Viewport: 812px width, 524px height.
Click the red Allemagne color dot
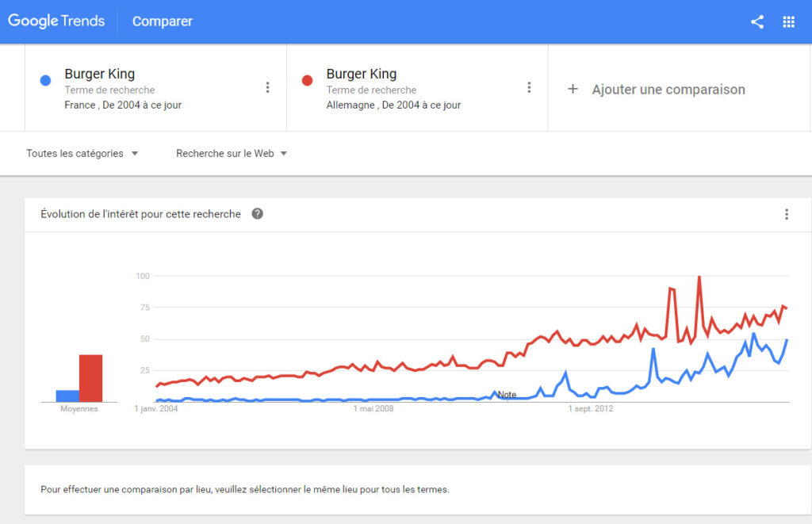(308, 80)
